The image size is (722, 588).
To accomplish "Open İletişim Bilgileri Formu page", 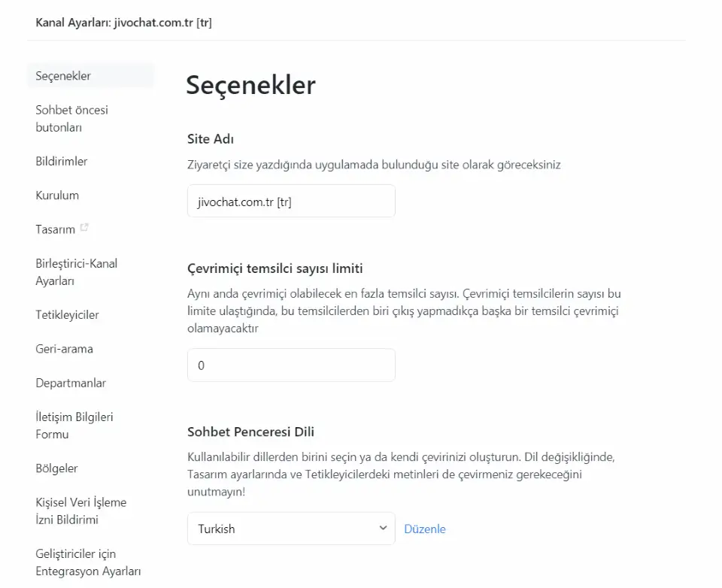I will pyautogui.click(x=74, y=426).
